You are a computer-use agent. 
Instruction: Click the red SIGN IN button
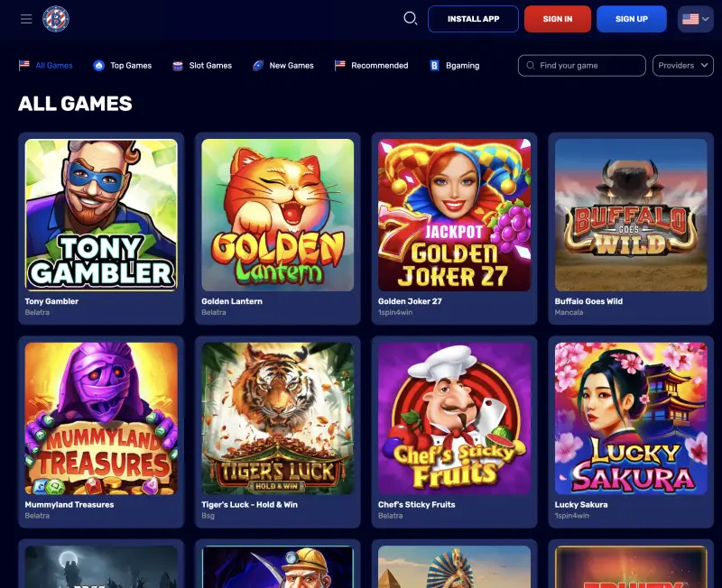558,19
